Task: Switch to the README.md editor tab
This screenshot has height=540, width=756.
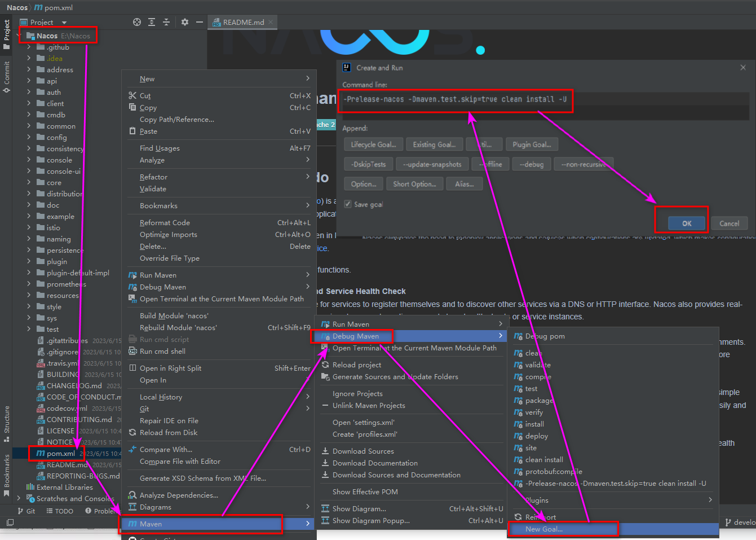Action: 243,23
